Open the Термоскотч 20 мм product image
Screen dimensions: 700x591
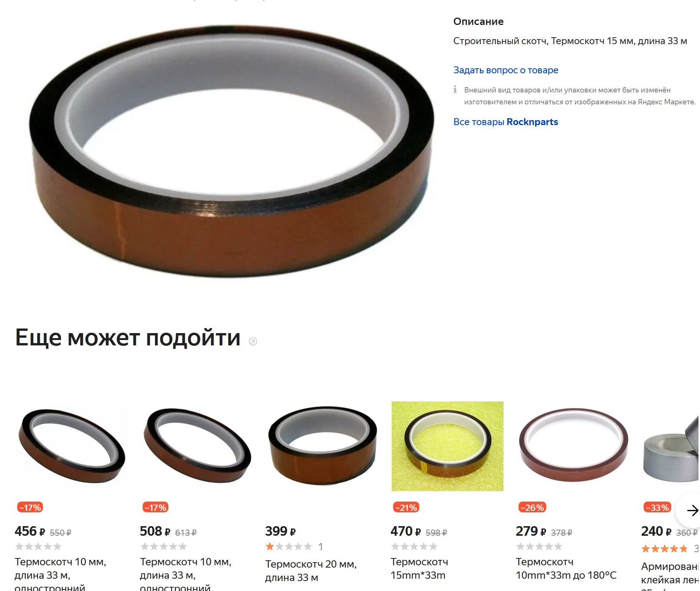pyautogui.click(x=323, y=446)
